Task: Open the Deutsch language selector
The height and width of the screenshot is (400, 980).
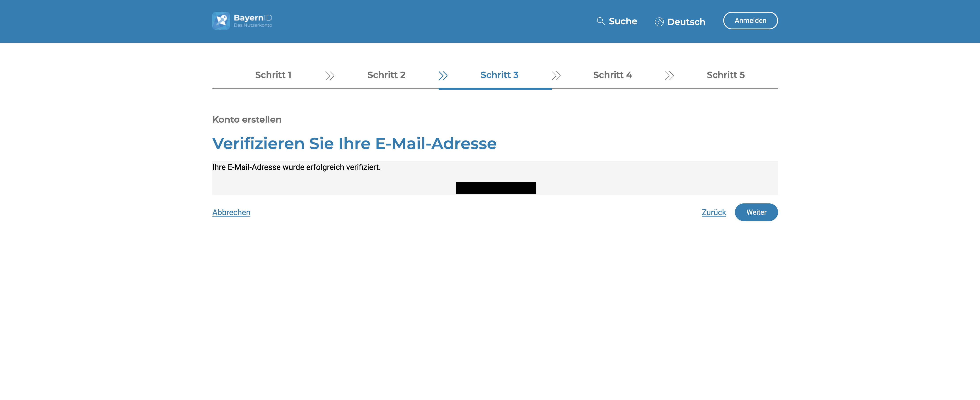Action: click(680, 22)
